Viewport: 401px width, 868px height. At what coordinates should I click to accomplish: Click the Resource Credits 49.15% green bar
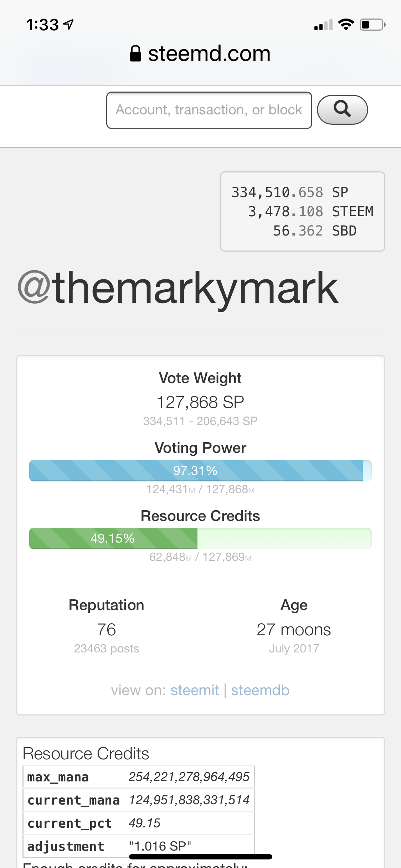coord(200,538)
